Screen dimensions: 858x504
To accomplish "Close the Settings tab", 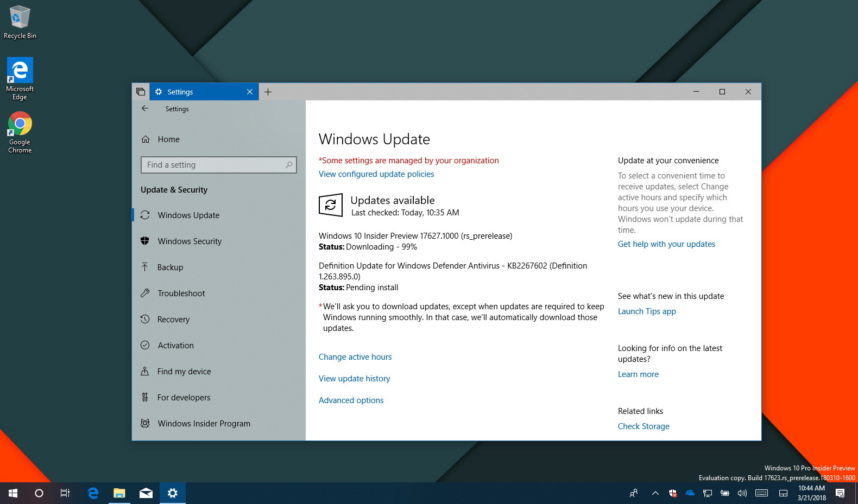I will 250,92.
